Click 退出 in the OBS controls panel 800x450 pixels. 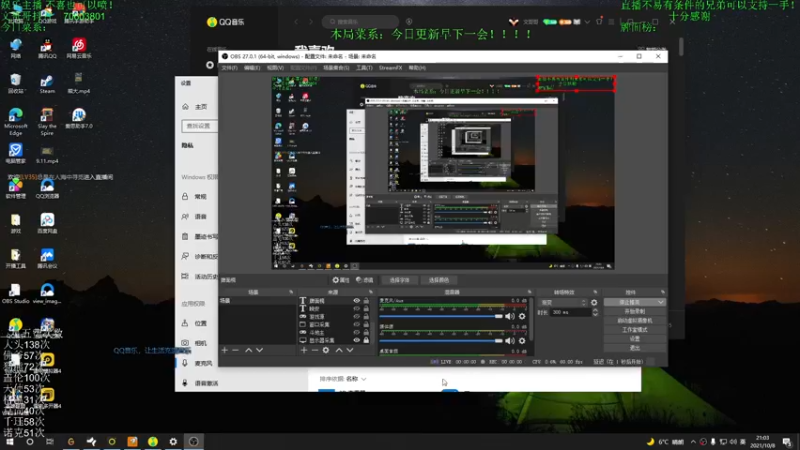click(635, 348)
